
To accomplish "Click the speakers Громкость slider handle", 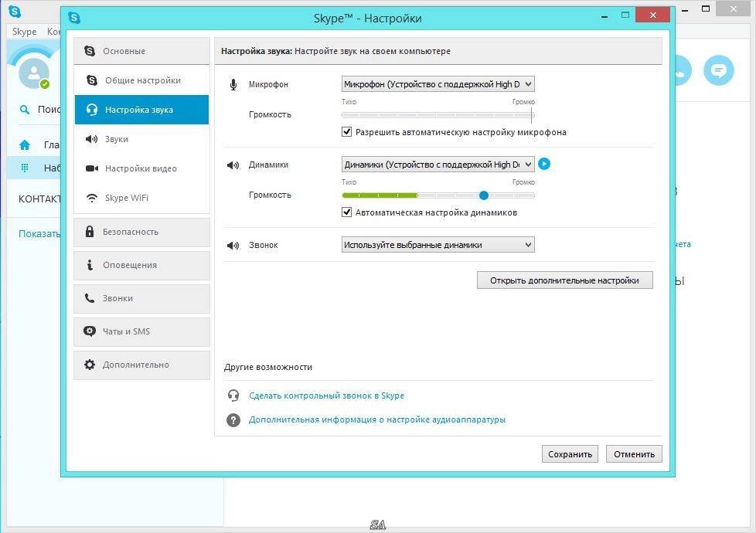I will click(484, 195).
